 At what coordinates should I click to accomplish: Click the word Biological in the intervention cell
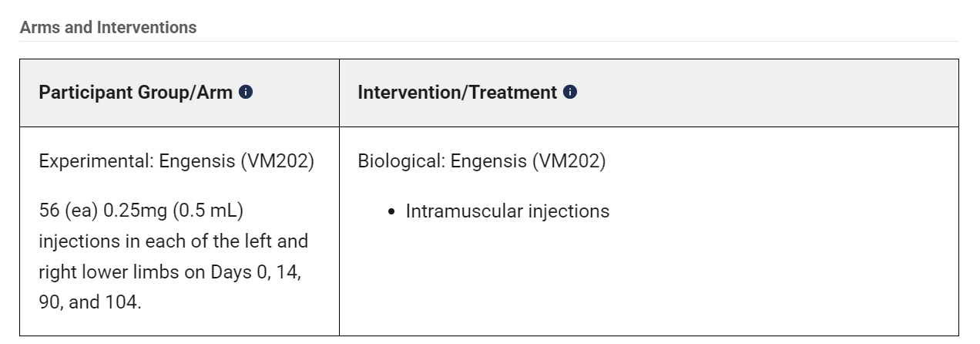[401, 162]
